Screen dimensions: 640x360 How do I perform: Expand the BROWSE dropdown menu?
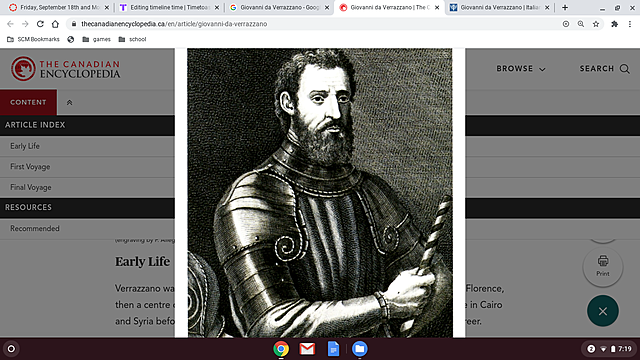click(521, 69)
